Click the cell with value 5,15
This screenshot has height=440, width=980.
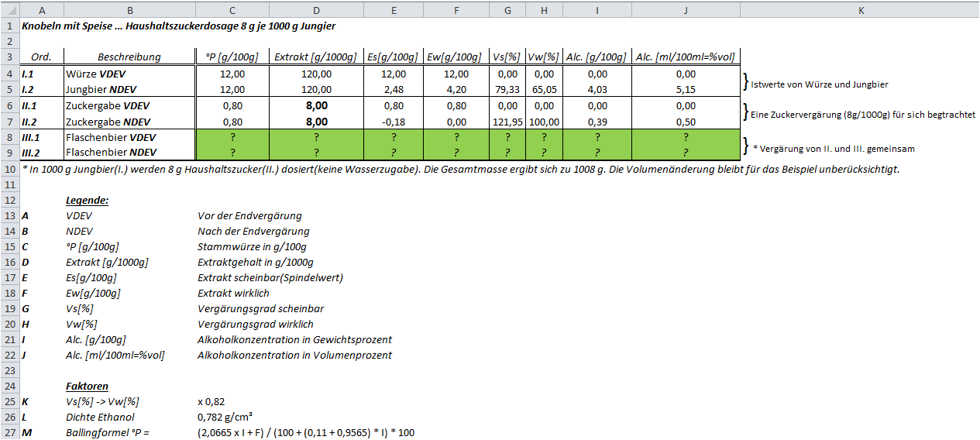pos(686,90)
